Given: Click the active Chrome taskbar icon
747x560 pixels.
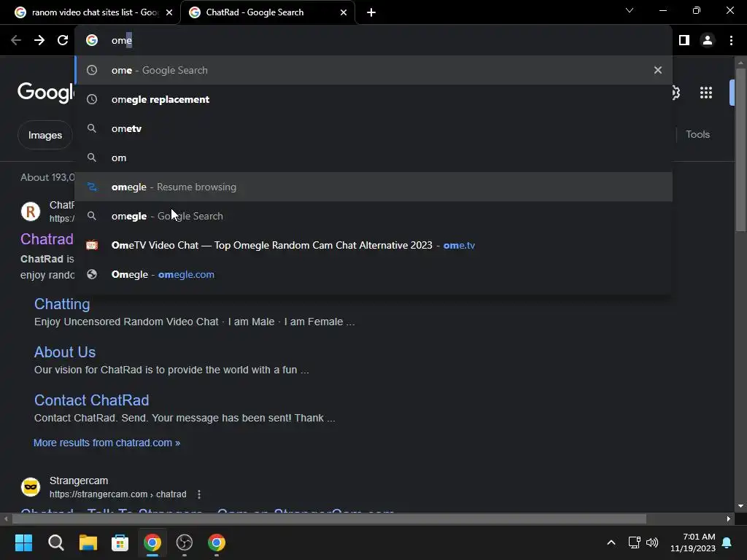Looking at the screenshot, I should tap(152, 542).
